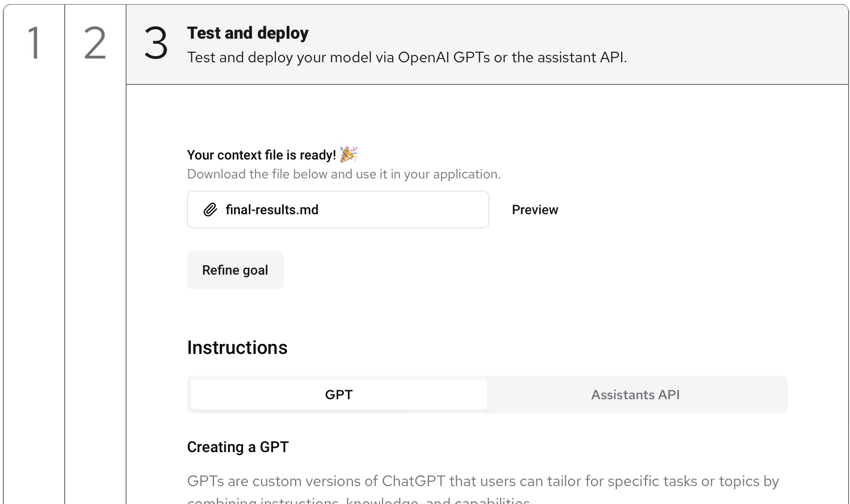Viewport: 850px width, 504px height.
Task: Click the "Download the file below" hint text
Action: pyautogui.click(x=343, y=174)
